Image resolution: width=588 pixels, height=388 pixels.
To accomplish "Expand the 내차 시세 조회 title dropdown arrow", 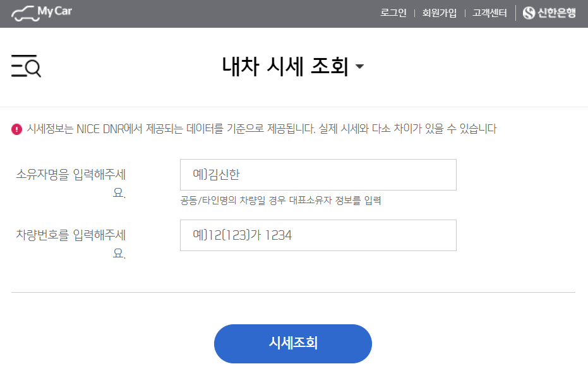I will 359,67.
